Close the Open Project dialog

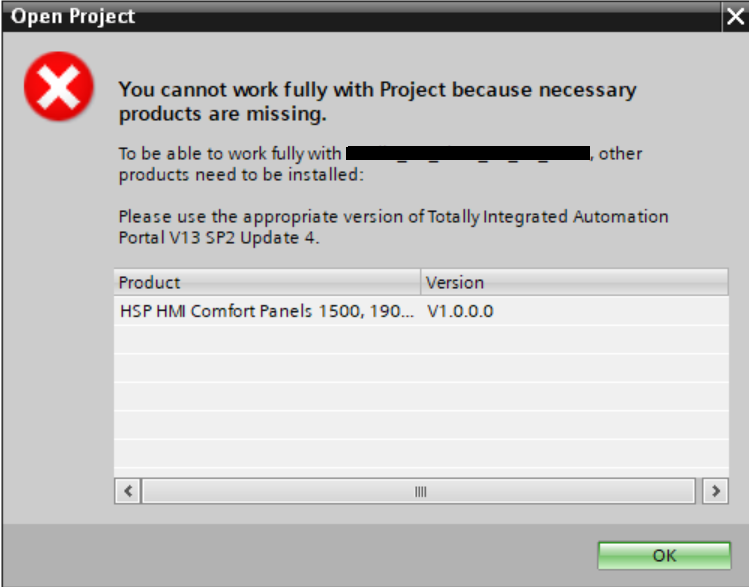[x=735, y=17]
